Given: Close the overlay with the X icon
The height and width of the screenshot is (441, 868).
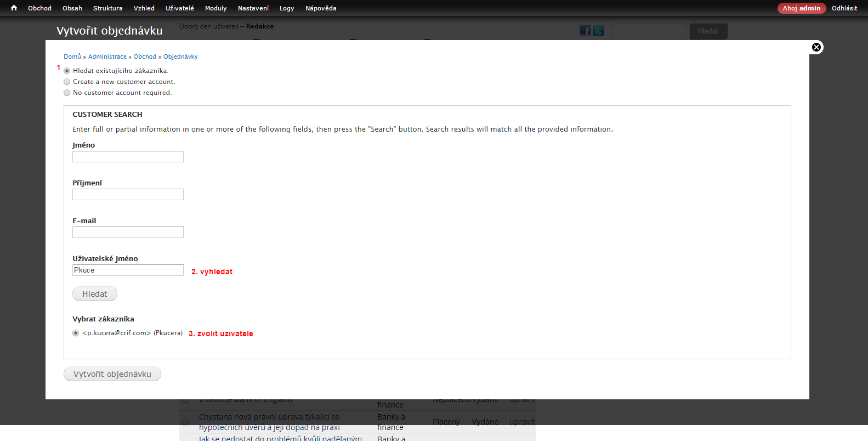Looking at the screenshot, I should (x=816, y=47).
